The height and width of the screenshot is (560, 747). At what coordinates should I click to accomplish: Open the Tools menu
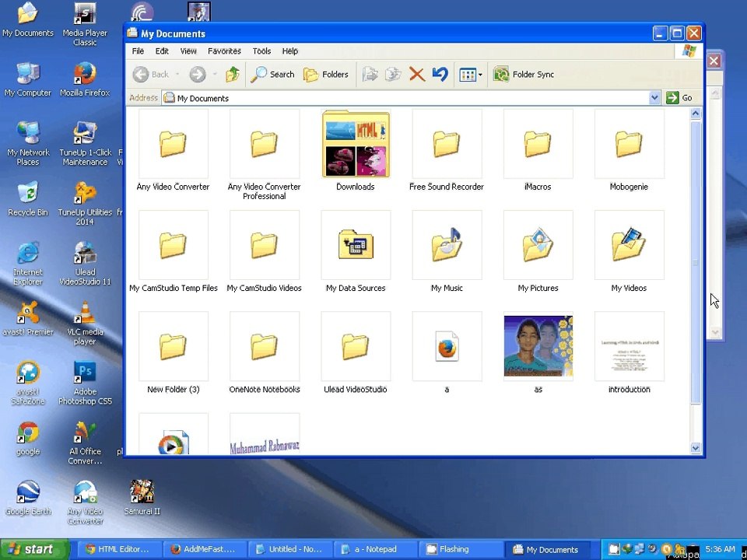click(261, 51)
